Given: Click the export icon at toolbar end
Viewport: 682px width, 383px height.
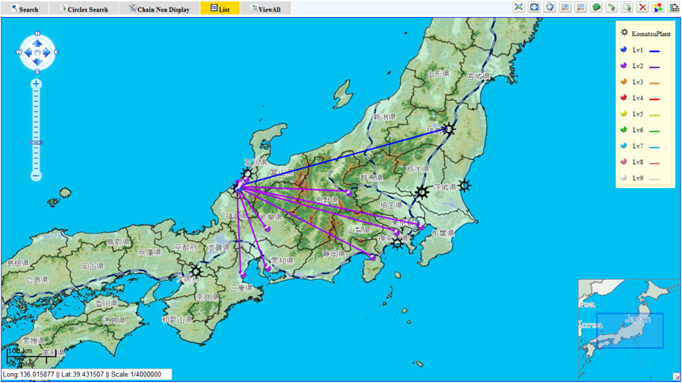Looking at the screenshot, I should 674,7.
